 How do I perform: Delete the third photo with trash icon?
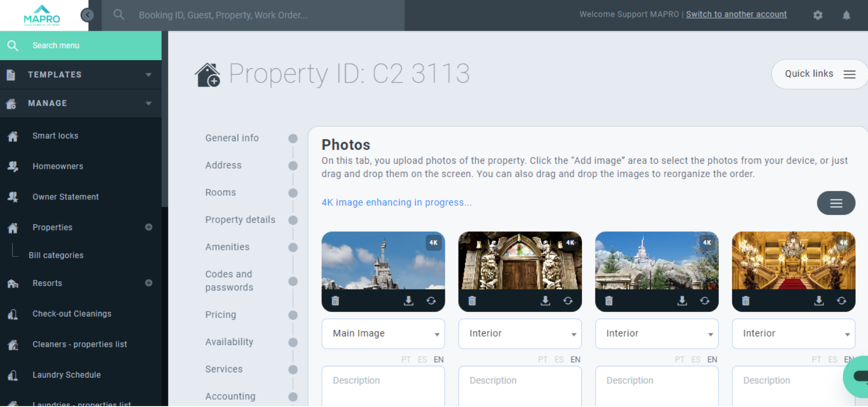coord(609,301)
